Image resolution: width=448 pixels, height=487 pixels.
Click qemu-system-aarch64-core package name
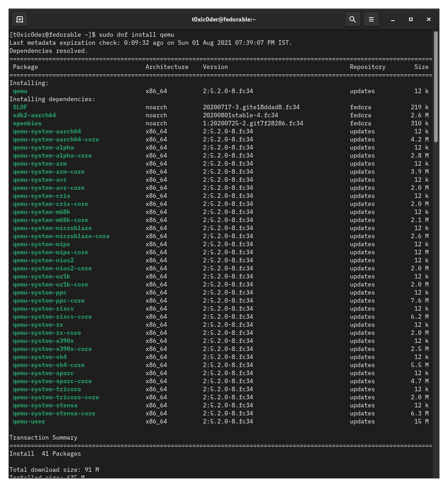(x=56, y=140)
